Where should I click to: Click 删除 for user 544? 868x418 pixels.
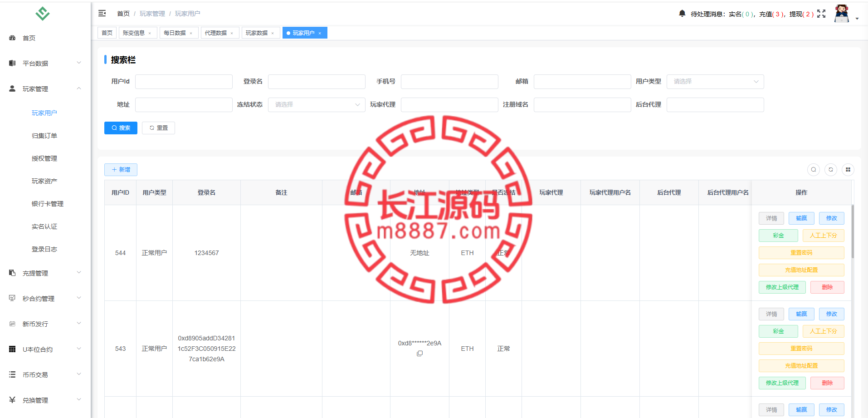coord(827,287)
